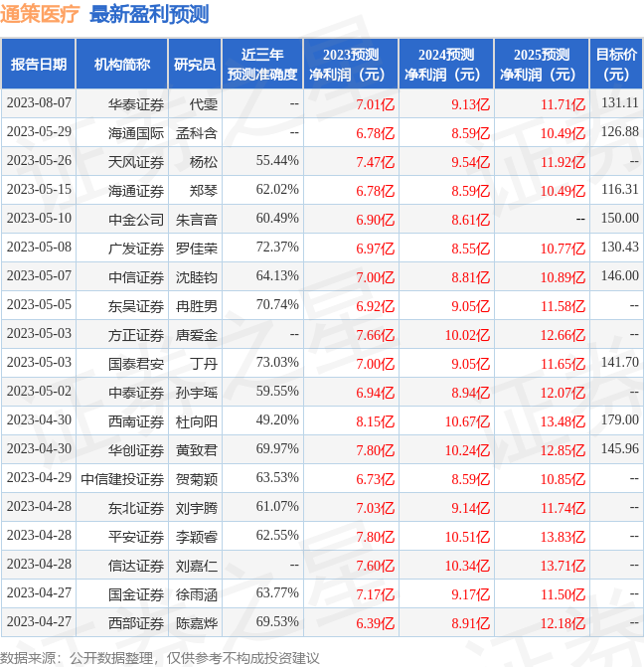This screenshot has width=644, height=667.
Task: Select accuracy value 55.44%
Action: coord(277,161)
